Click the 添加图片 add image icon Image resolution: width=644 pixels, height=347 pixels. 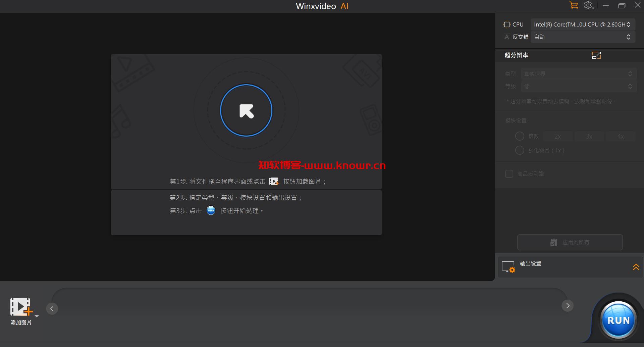click(21, 307)
